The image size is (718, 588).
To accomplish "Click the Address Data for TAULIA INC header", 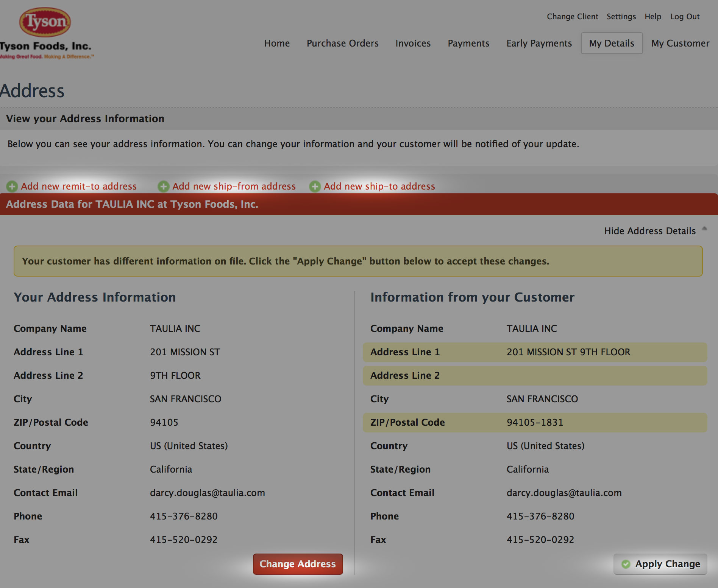I will 359,204.
